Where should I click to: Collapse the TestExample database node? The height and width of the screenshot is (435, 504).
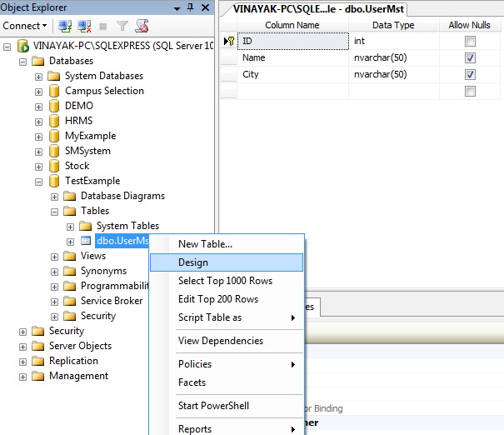point(38,181)
